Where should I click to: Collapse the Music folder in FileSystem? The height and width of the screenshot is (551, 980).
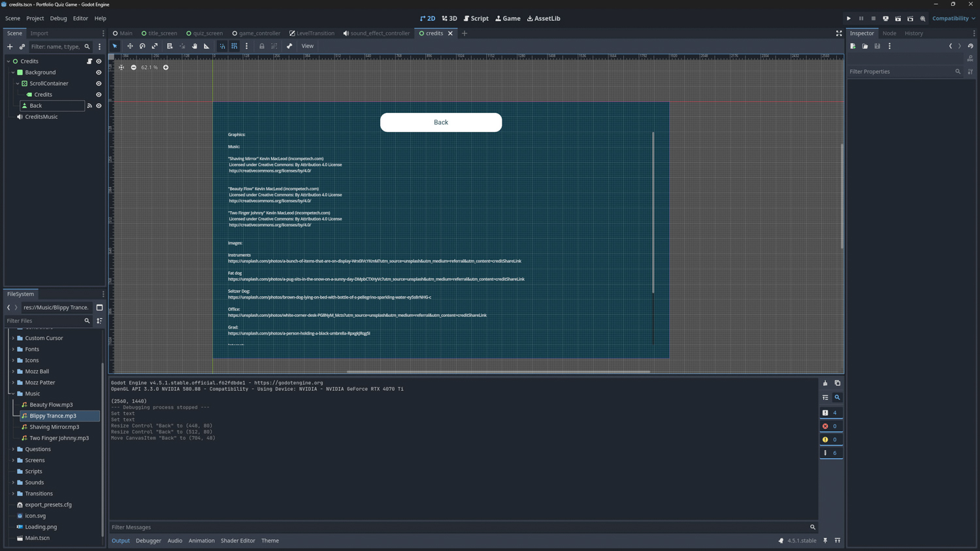(x=13, y=393)
